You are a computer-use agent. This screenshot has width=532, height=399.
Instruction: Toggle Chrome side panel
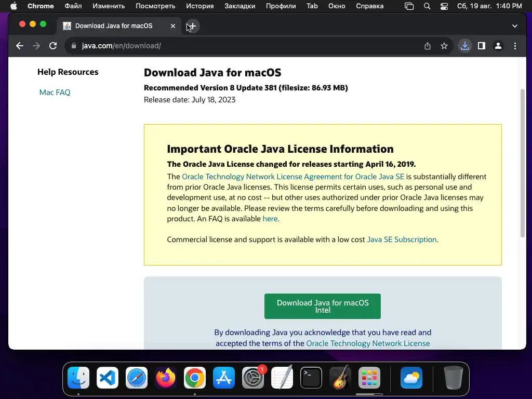point(482,46)
